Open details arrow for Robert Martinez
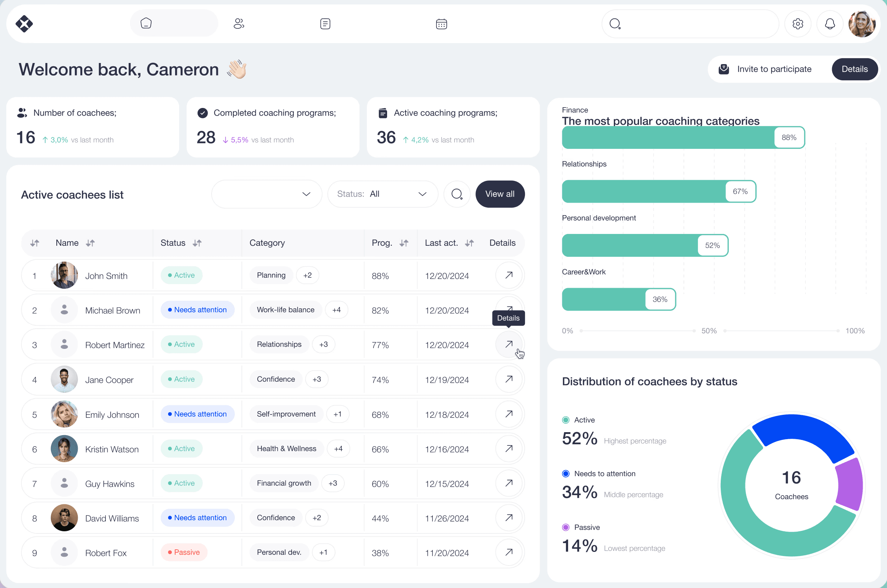Viewport: 887px width, 588px height. [x=509, y=344]
